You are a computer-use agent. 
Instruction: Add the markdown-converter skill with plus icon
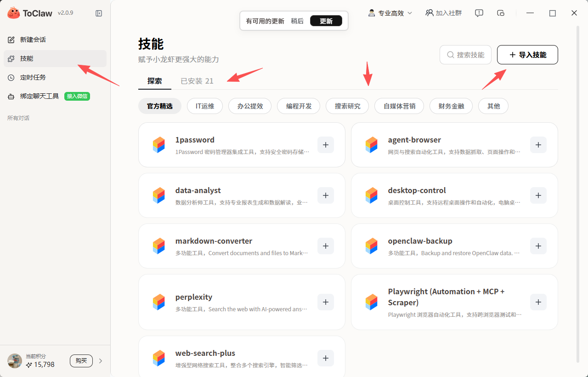pyautogui.click(x=326, y=246)
